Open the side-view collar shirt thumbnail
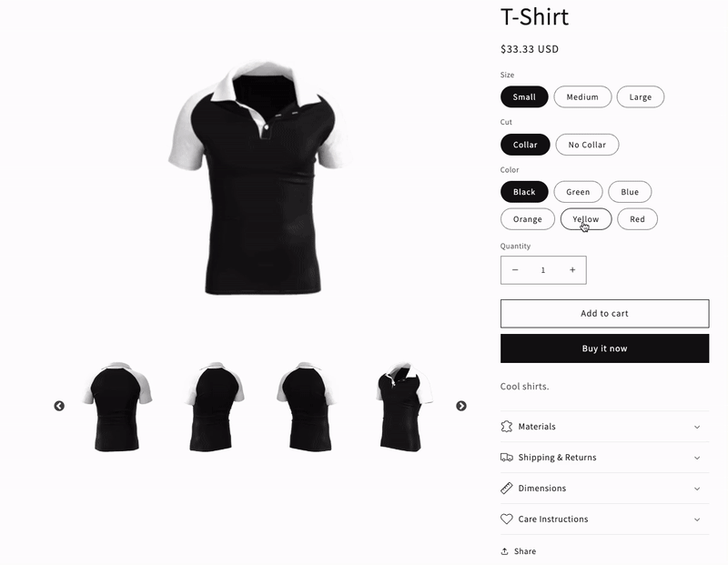 pos(402,406)
